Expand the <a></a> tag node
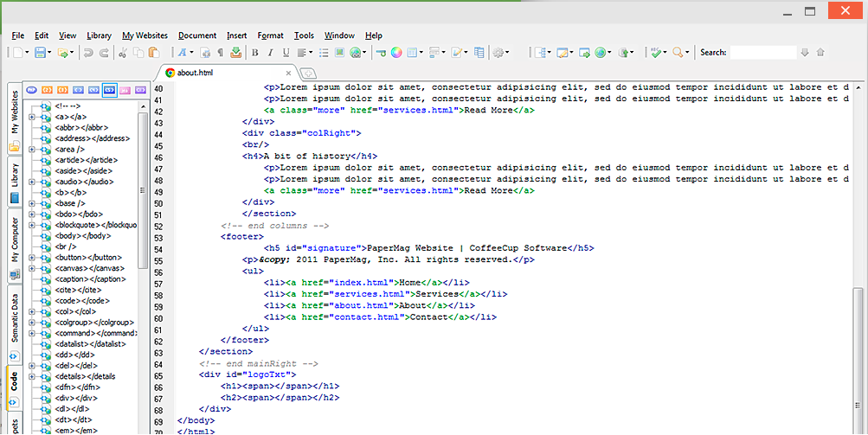Screen dimensions: 868x435 coord(32,117)
